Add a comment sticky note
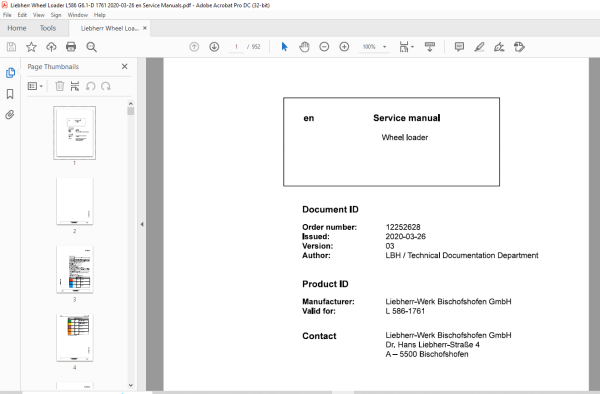 tap(459, 47)
